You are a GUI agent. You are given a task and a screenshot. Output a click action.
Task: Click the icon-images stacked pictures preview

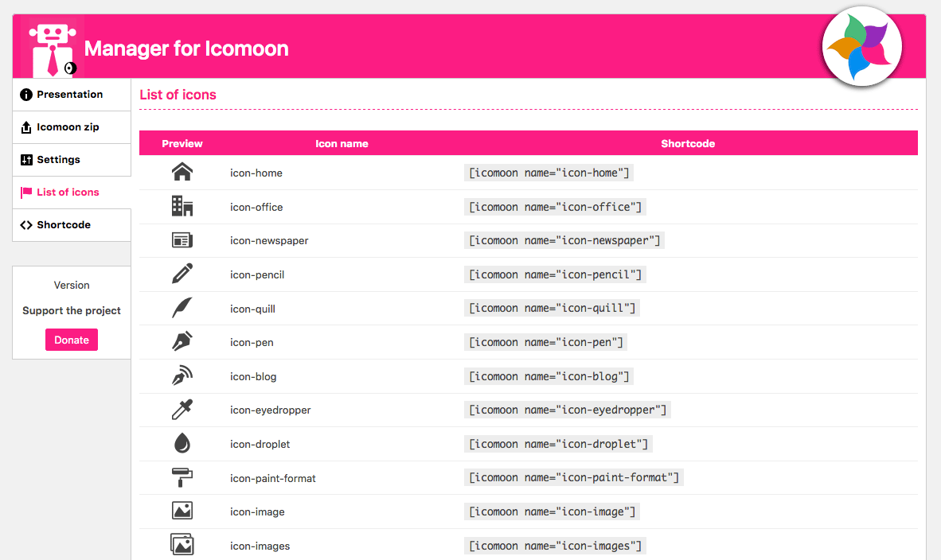point(182,545)
